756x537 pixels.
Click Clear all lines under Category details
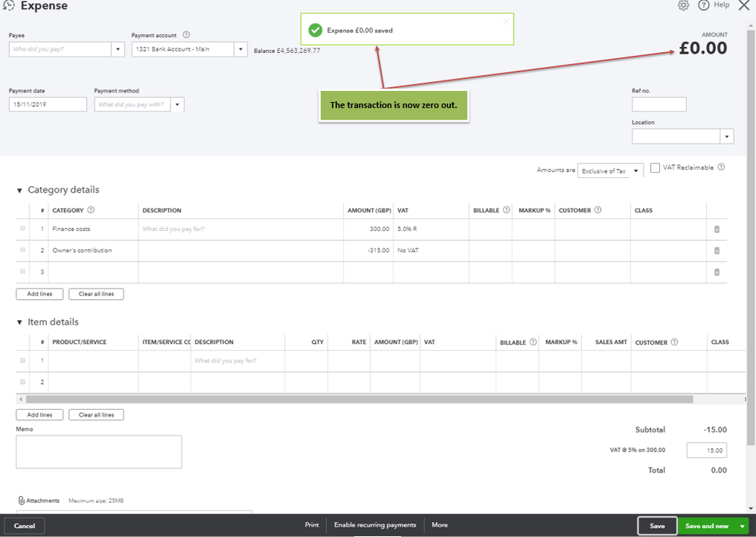(x=96, y=294)
